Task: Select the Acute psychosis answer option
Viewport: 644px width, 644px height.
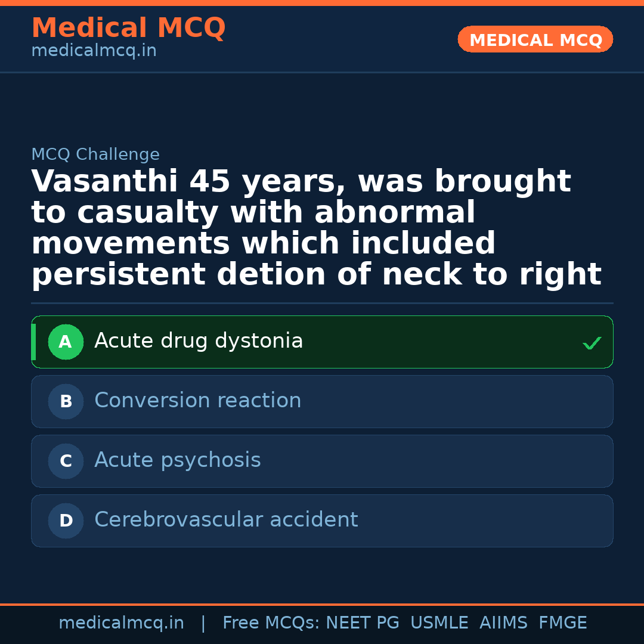Action: (x=177, y=460)
